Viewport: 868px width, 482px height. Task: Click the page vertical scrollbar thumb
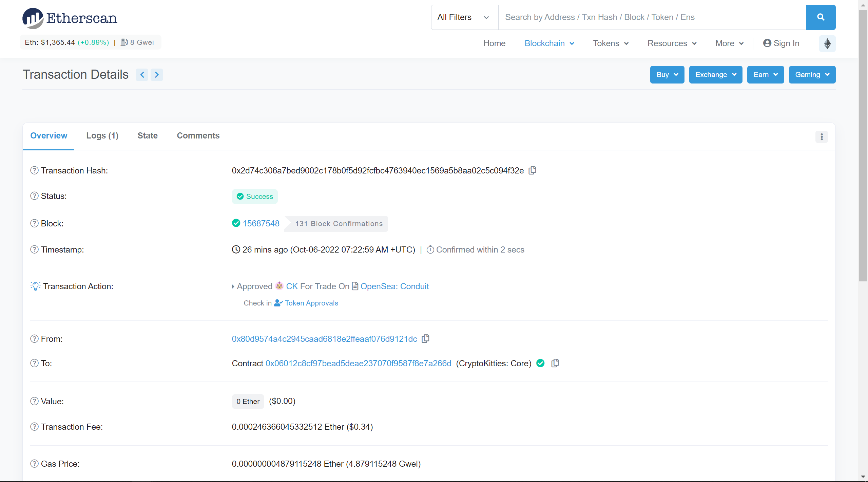[863, 146]
